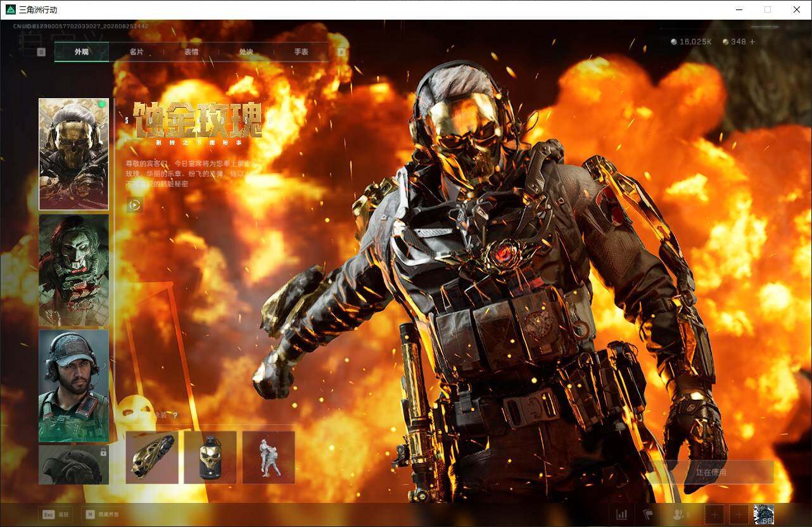This screenshot has height=527, width=812.
Task: Open the player avatar in bottom corner
Action: click(764, 514)
